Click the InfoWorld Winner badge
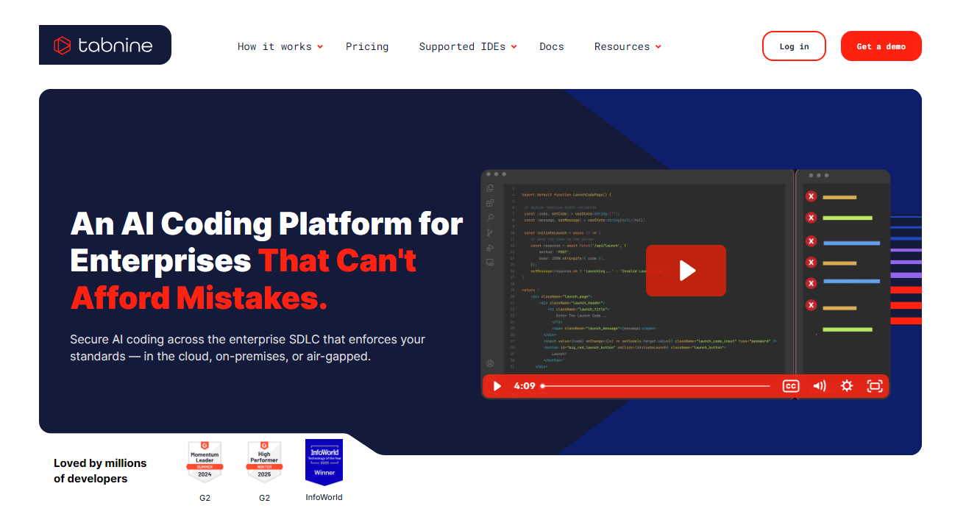 pyautogui.click(x=324, y=463)
